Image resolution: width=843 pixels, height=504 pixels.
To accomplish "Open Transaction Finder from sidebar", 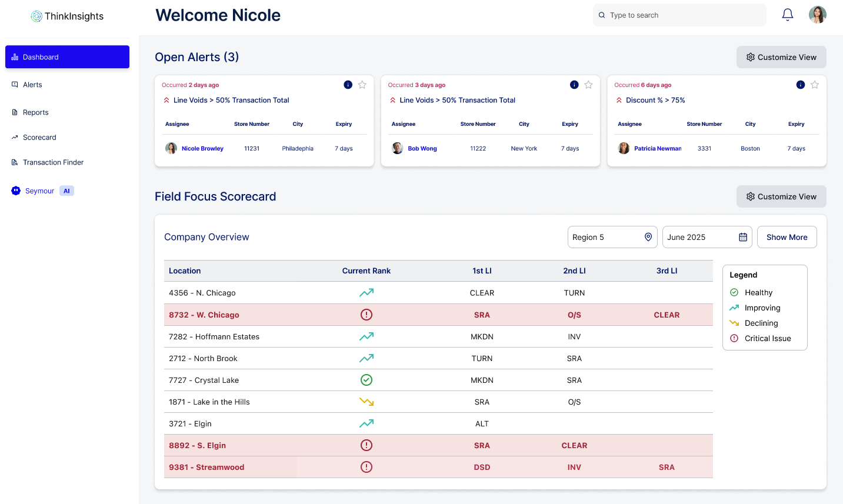I will point(53,162).
